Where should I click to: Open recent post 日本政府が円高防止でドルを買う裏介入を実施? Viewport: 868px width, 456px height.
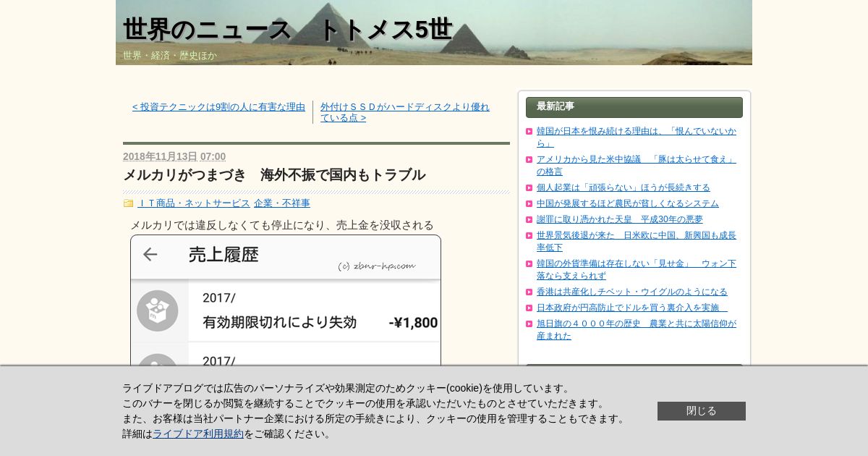[x=632, y=308]
